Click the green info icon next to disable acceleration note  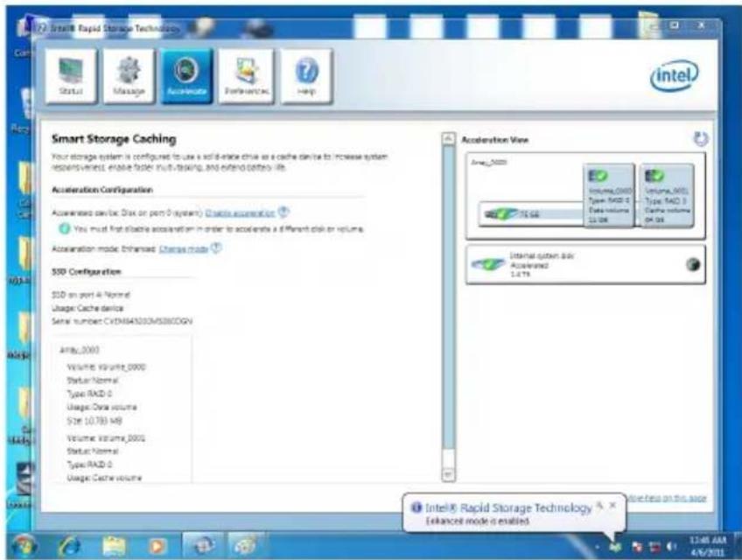click(64, 229)
